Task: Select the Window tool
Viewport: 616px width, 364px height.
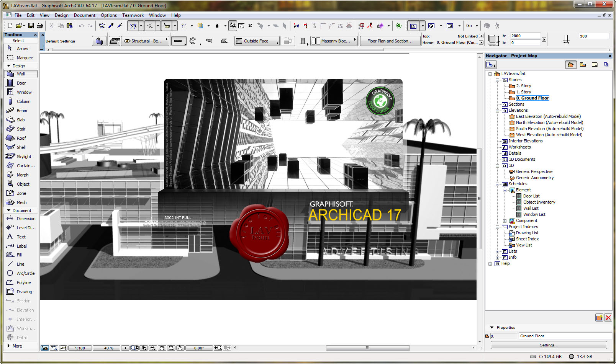Action: pos(21,92)
